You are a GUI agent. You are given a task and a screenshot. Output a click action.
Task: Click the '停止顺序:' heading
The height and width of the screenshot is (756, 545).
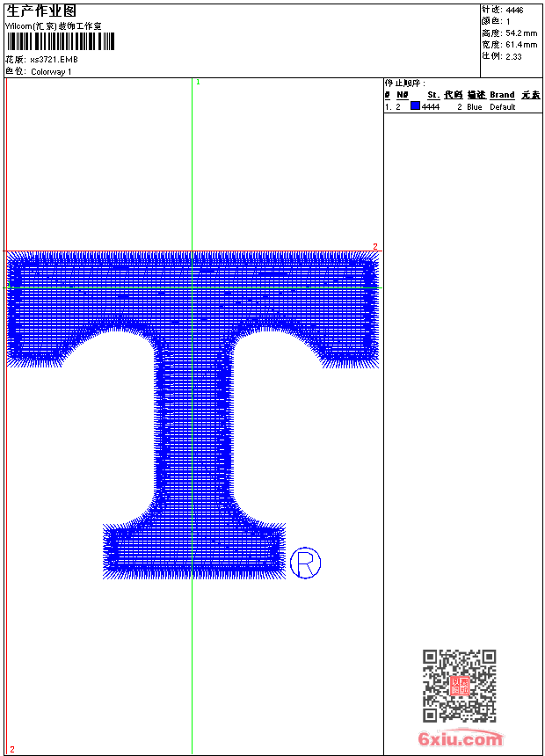pyautogui.click(x=405, y=83)
